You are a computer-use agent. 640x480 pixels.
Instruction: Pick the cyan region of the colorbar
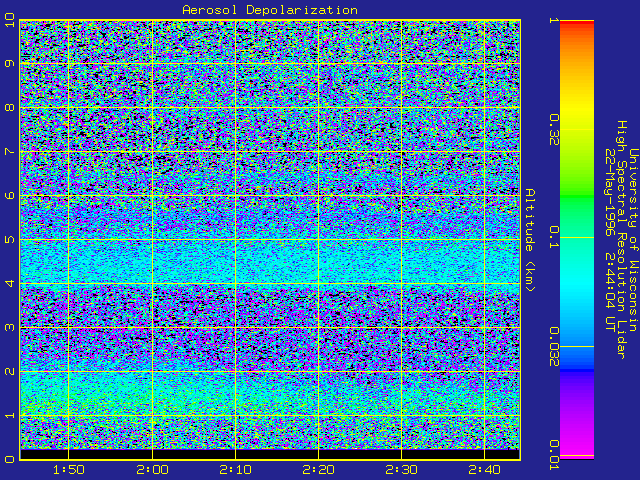click(577, 282)
